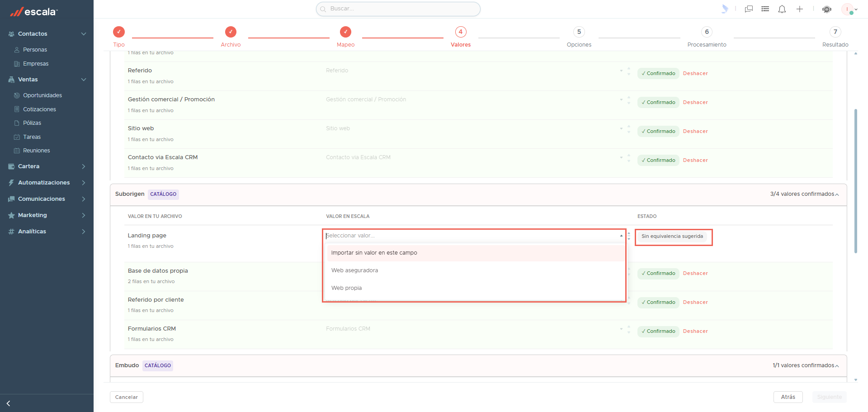Click the plus quick-create icon

[800, 9]
